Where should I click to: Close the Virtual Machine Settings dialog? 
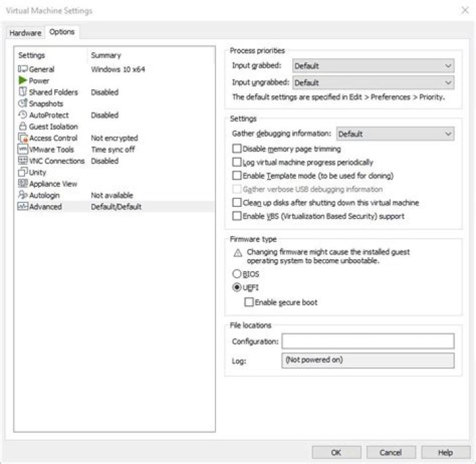click(x=465, y=11)
